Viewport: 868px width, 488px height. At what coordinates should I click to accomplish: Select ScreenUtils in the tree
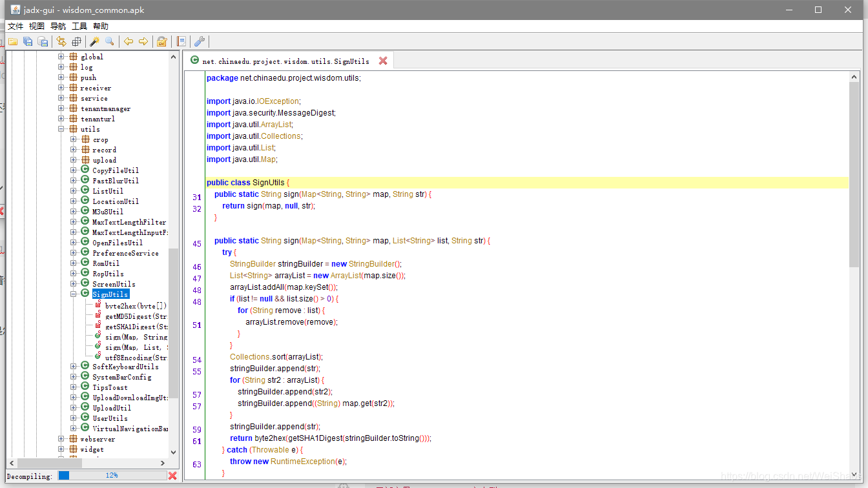[114, 284]
